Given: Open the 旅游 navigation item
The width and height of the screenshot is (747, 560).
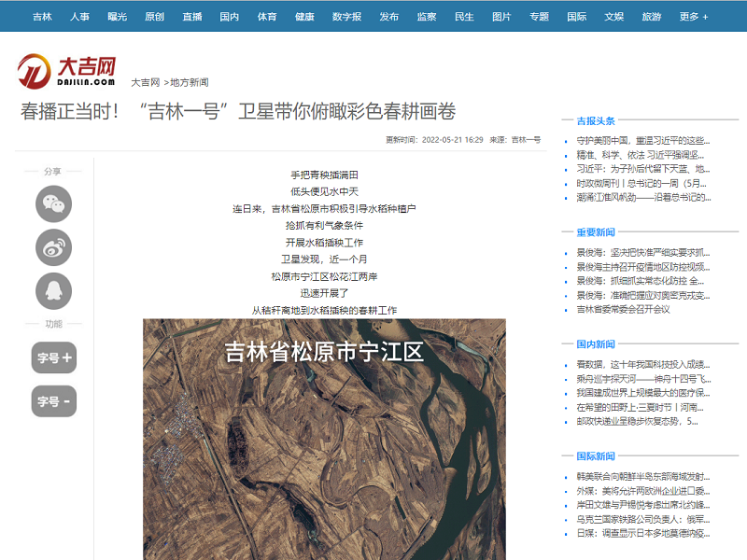Looking at the screenshot, I should pyautogui.click(x=652, y=17).
